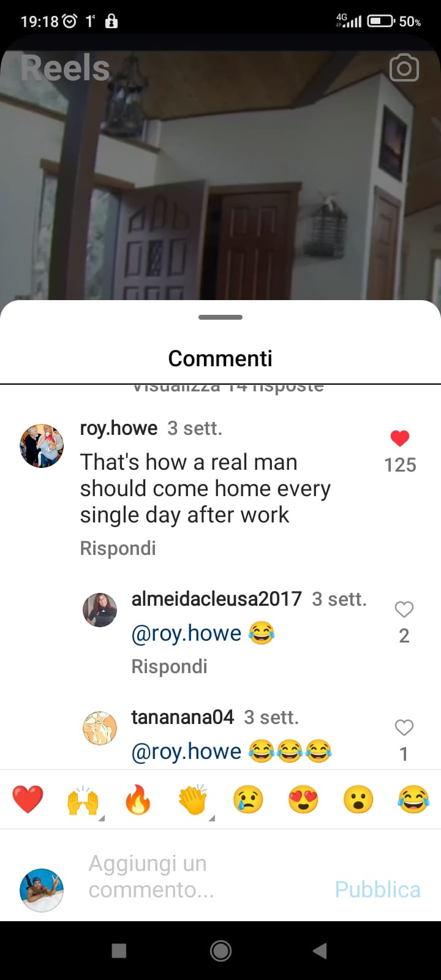This screenshot has height=980, width=441.
Task: Open the camera icon on Reels
Action: (404, 68)
